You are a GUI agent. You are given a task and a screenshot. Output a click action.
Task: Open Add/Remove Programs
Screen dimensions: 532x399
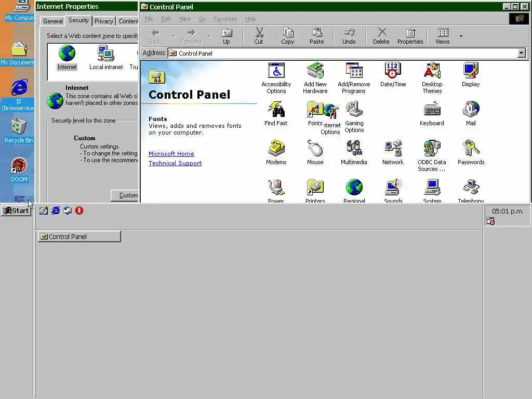coord(354,78)
